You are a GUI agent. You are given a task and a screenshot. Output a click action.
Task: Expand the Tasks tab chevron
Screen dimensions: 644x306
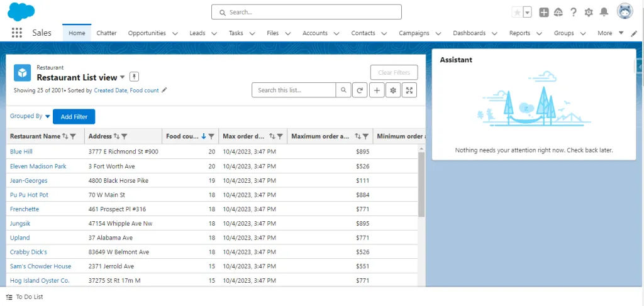[x=252, y=34]
